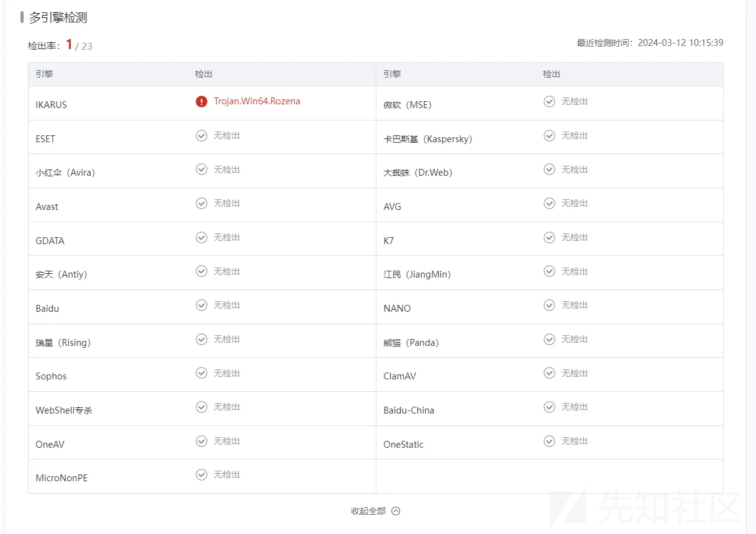Click the checkmark icon in the K7 row
Viewport: 756px width, 534px height.
(x=549, y=237)
